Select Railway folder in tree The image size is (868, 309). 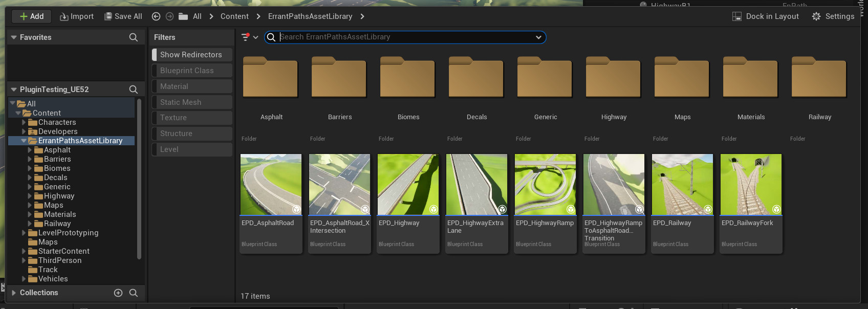pyautogui.click(x=57, y=224)
